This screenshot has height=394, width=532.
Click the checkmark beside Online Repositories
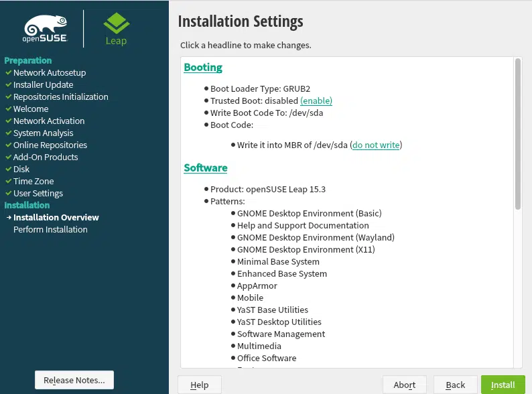(x=8, y=145)
